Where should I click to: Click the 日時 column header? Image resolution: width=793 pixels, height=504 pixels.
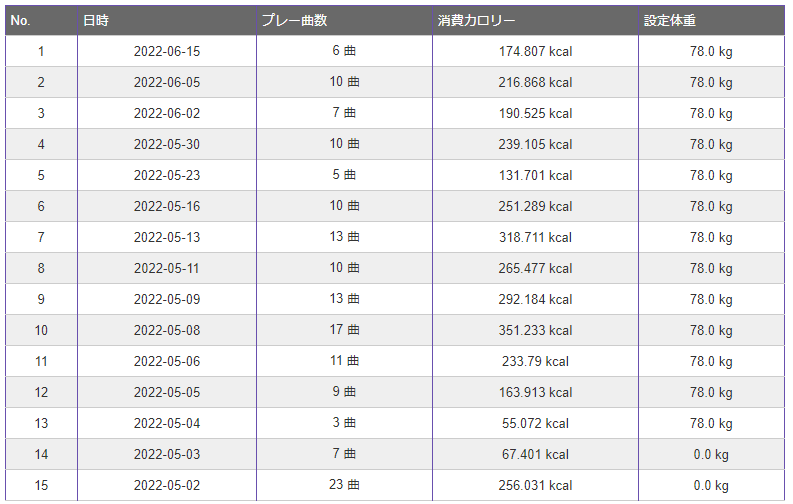pyautogui.click(x=167, y=20)
